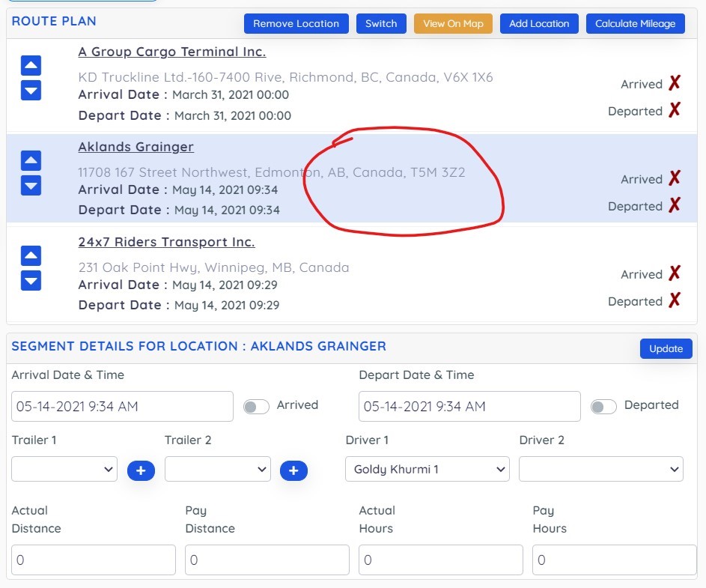
Task: Move A Group Cargo Terminal location up
Action: click(31, 65)
